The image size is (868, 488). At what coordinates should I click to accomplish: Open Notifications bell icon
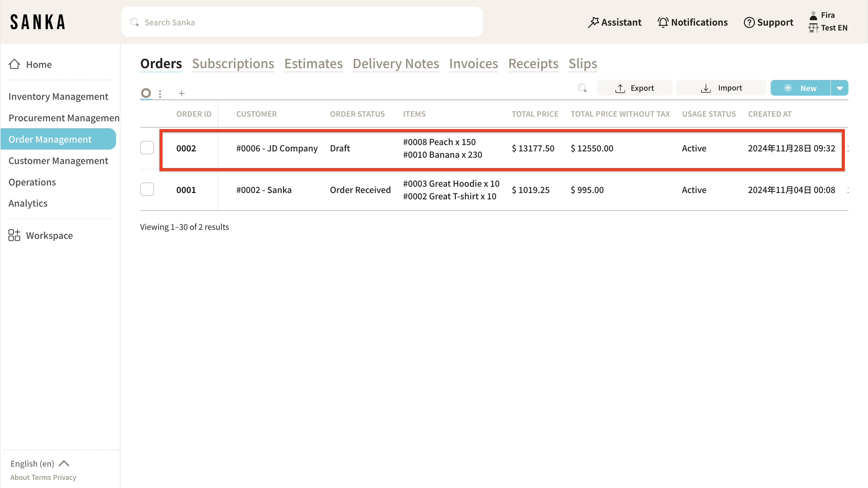(x=663, y=22)
